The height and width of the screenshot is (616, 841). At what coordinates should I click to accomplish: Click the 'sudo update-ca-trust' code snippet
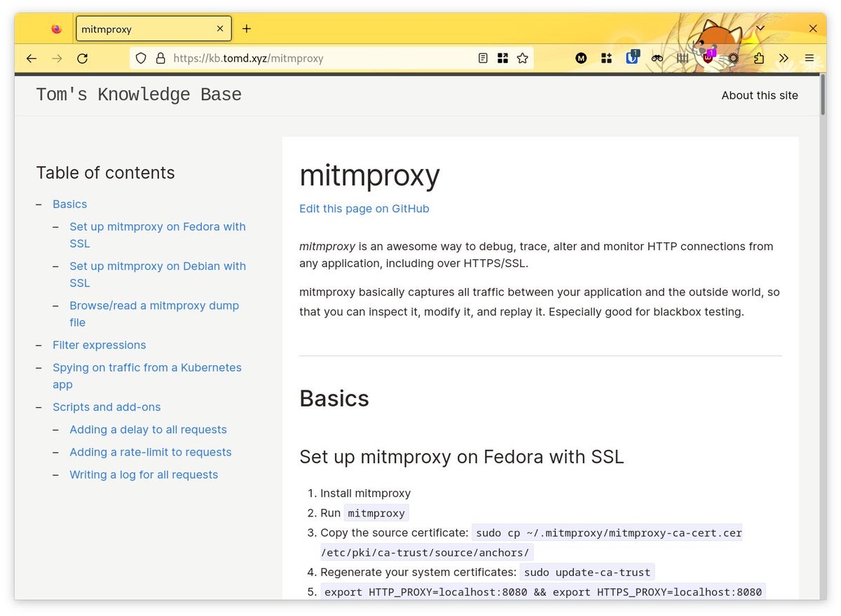tap(587, 572)
